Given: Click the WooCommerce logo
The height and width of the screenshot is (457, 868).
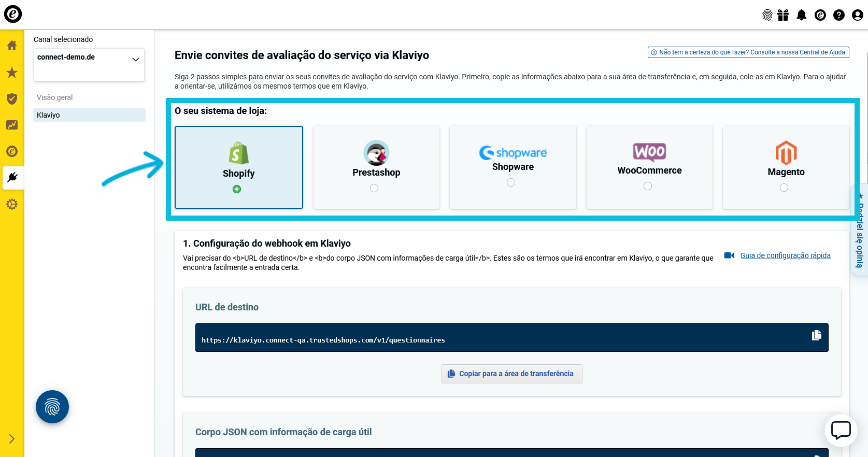Looking at the screenshot, I should click(x=649, y=152).
